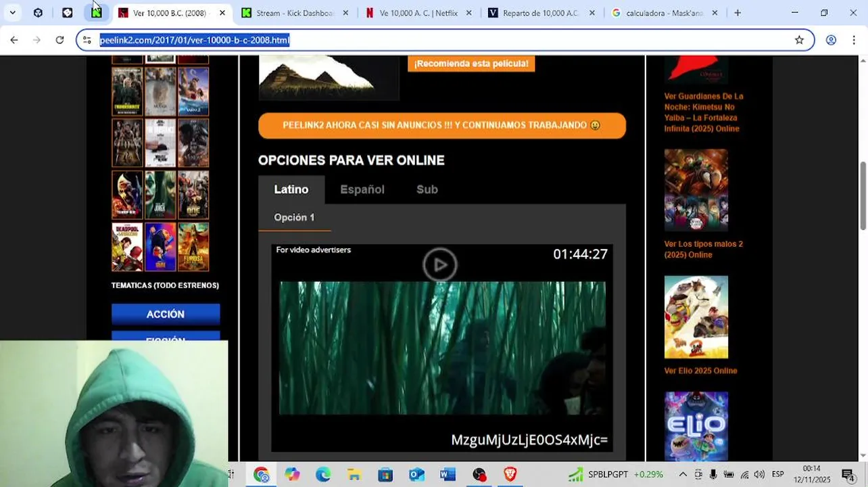This screenshot has width=868, height=487.
Task: Open the notification center icon
Action: point(848,474)
